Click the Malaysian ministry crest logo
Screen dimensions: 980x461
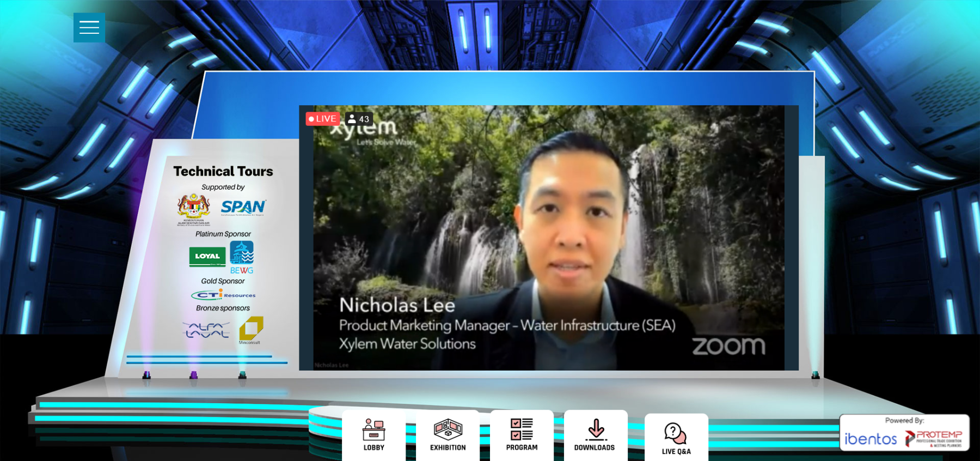pos(194,209)
